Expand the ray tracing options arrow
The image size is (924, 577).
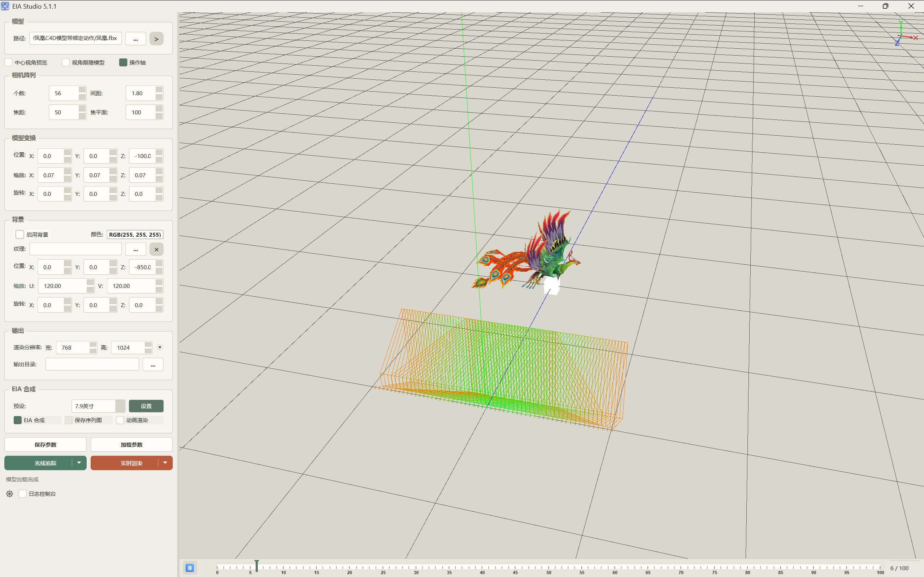(x=79, y=463)
